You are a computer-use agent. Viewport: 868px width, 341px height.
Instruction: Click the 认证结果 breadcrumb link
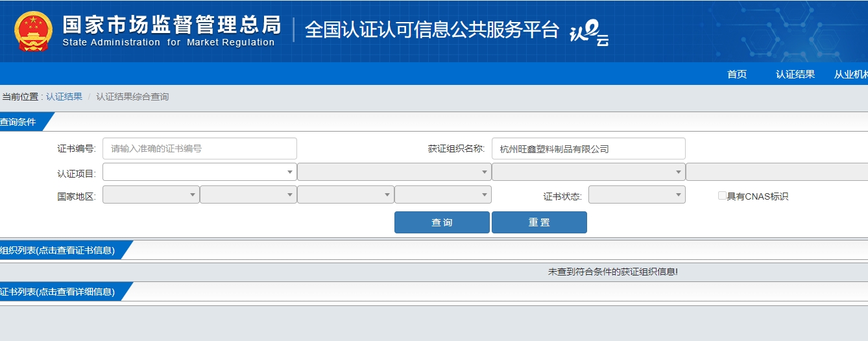click(64, 97)
